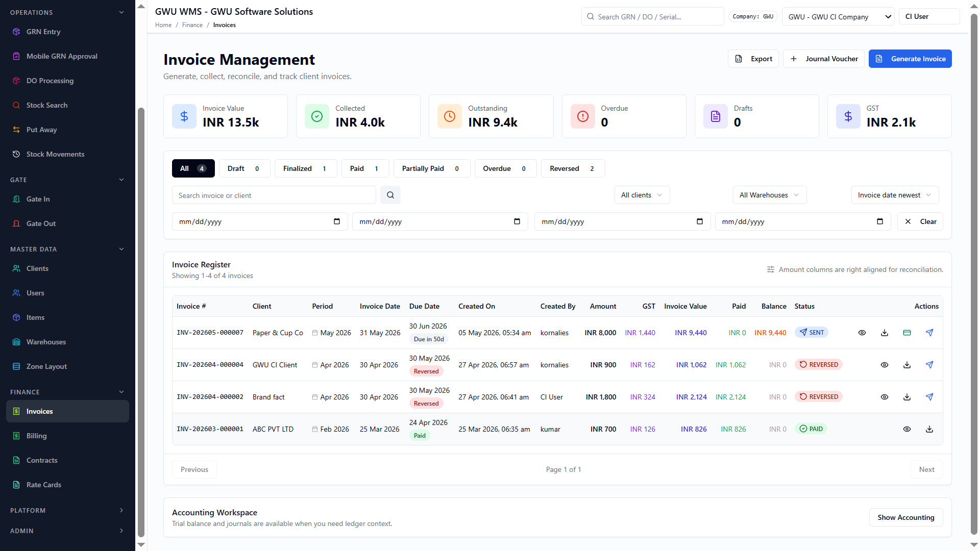The image size is (980, 551).
Task: Send invoice INV-202604-000004 paper plane icon
Action: tap(929, 365)
